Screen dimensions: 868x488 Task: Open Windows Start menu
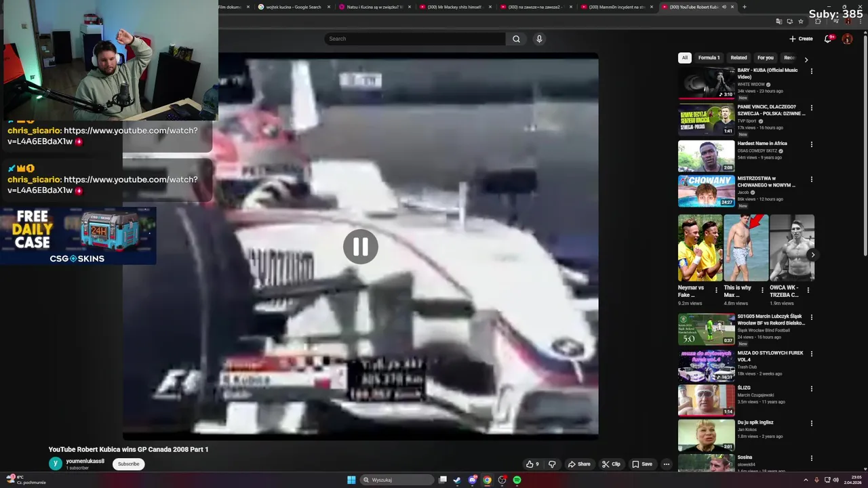pyautogui.click(x=351, y=480)
